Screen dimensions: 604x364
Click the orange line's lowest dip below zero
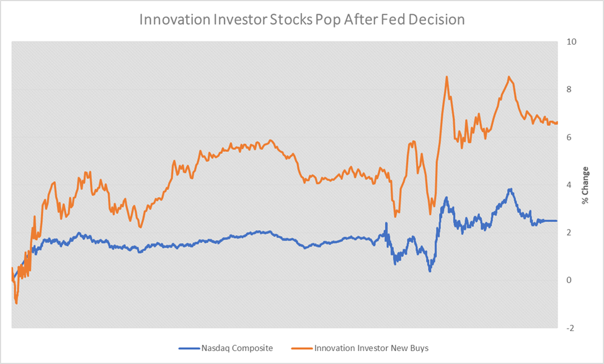click(x=16, y=303)
